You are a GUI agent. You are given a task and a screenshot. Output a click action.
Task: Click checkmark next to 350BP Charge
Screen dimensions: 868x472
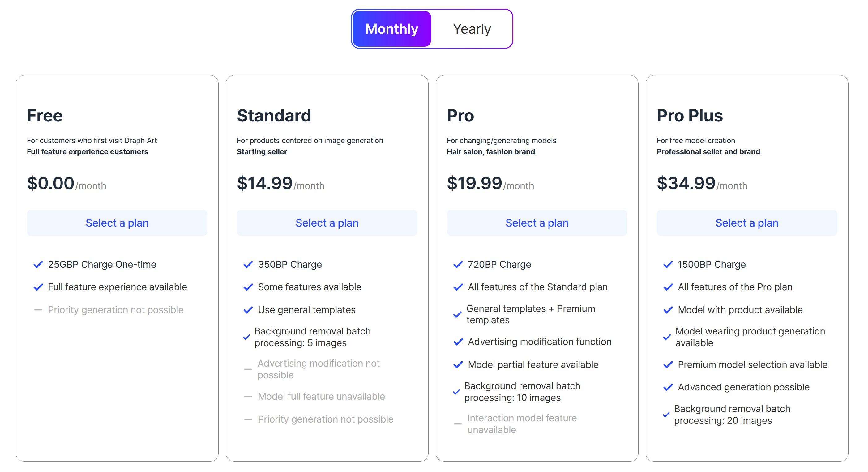pos(248,265)
